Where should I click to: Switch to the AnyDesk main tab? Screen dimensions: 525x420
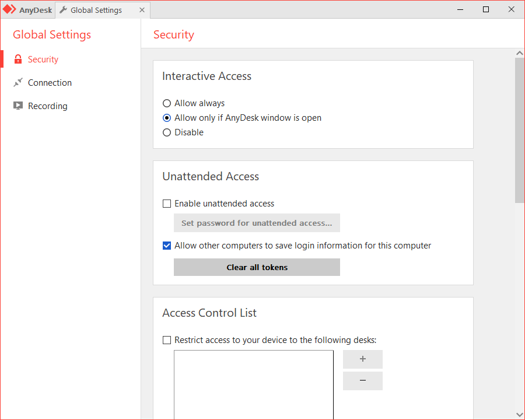pos(27,10)
